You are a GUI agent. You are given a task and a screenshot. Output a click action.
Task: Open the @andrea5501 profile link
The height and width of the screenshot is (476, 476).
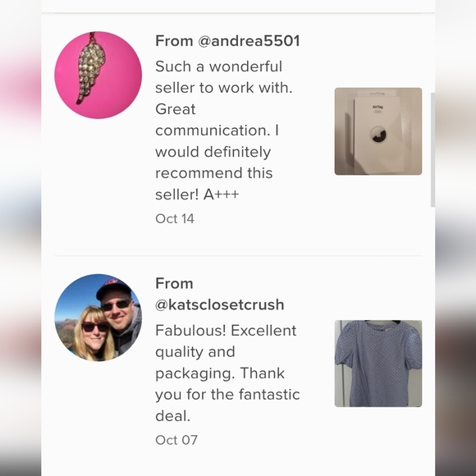coord(249,41)
